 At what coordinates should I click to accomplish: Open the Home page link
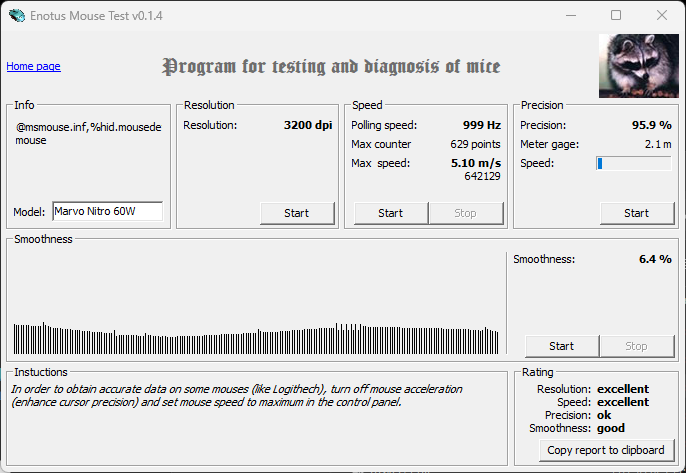(x=33, y=66)
